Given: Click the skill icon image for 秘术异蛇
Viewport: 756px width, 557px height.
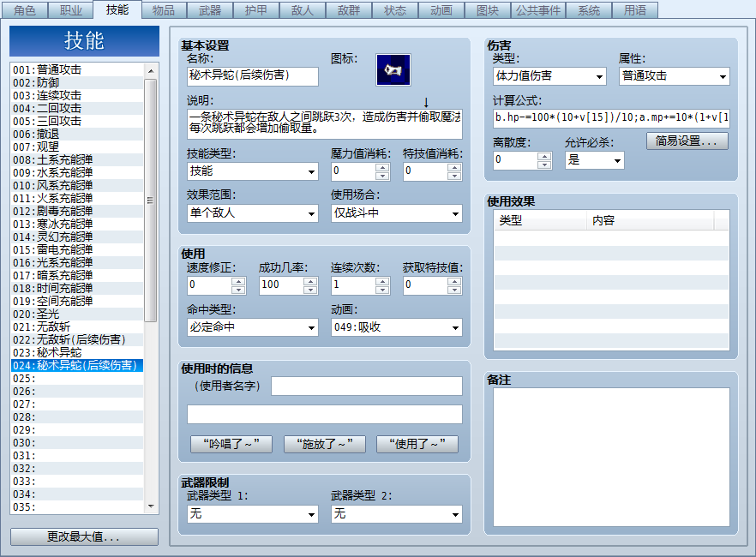Looking at the screenshot, I should pos(393,70).
